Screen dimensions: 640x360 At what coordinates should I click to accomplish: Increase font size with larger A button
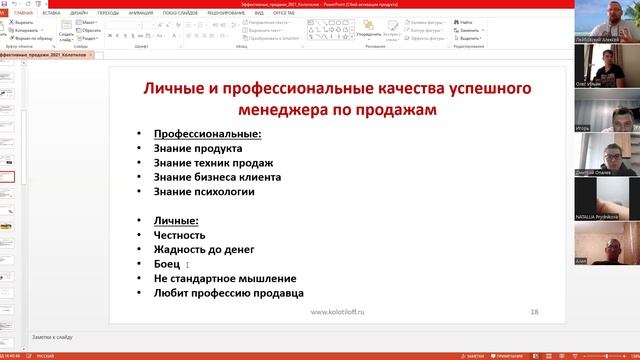(160, 25)
